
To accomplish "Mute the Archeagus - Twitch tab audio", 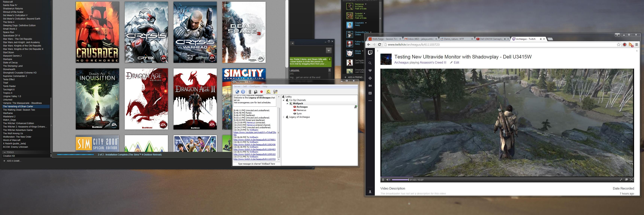I will tap(541, 39).
